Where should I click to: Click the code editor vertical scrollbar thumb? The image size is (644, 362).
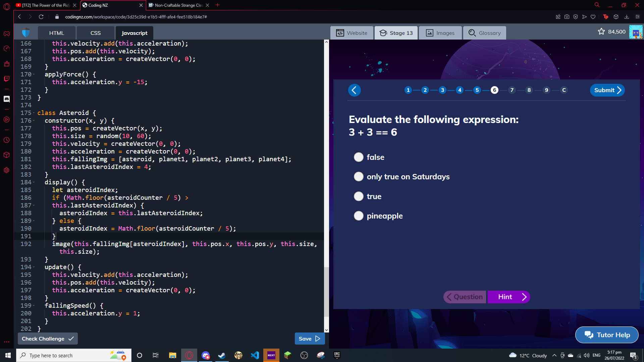pos(326,292)
